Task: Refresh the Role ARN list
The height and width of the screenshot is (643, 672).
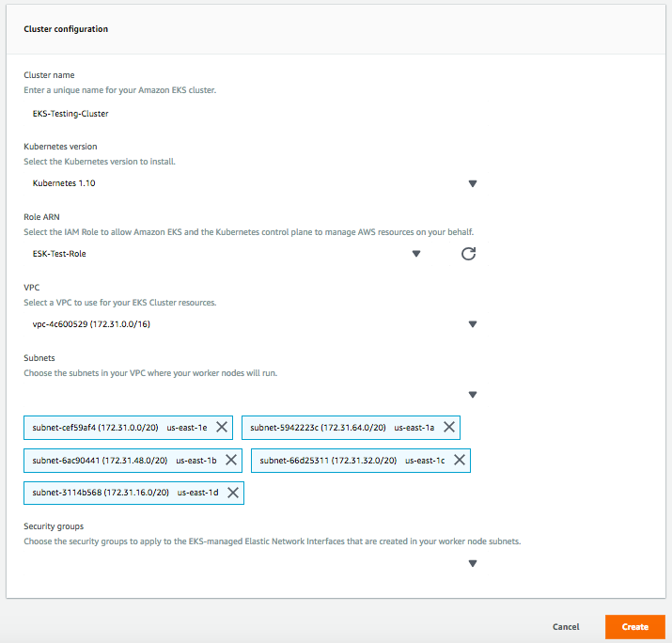Action: (468, 254)
